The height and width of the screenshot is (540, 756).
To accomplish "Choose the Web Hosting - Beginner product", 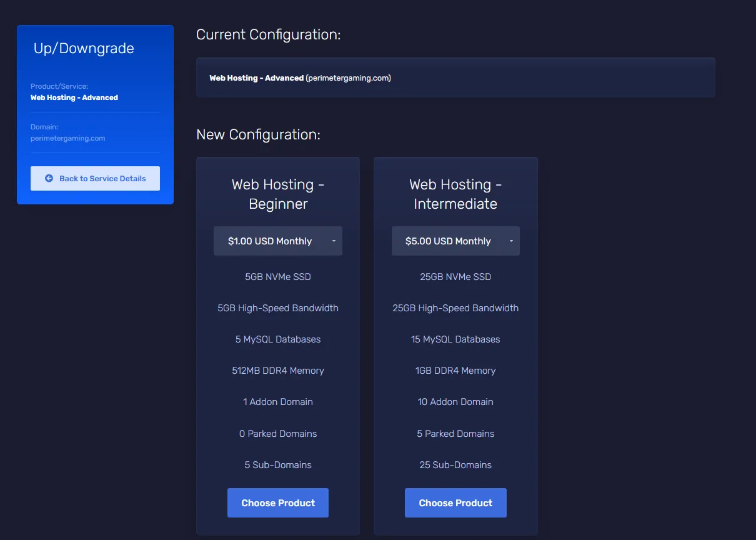I will tap(278, 503).
